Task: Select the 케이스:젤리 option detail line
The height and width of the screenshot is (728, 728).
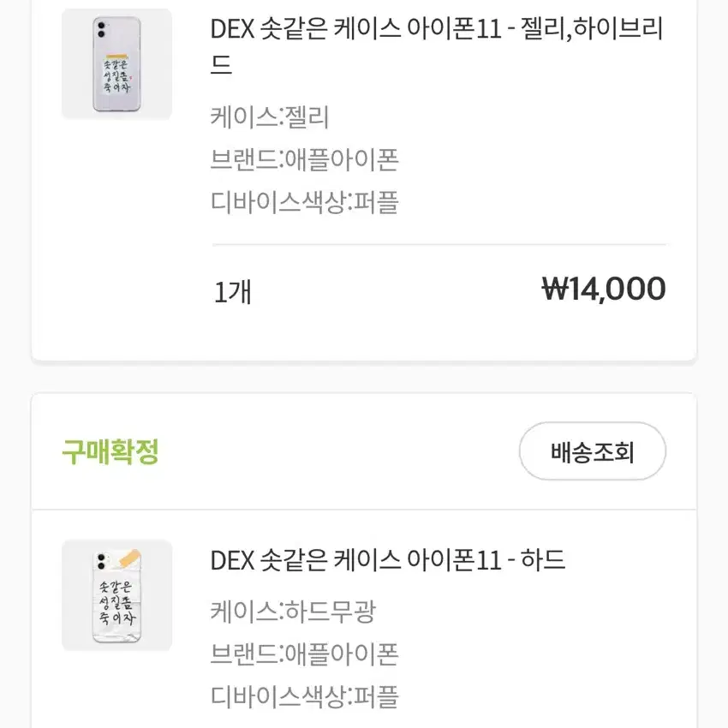Action: click(x=270, y=119)
